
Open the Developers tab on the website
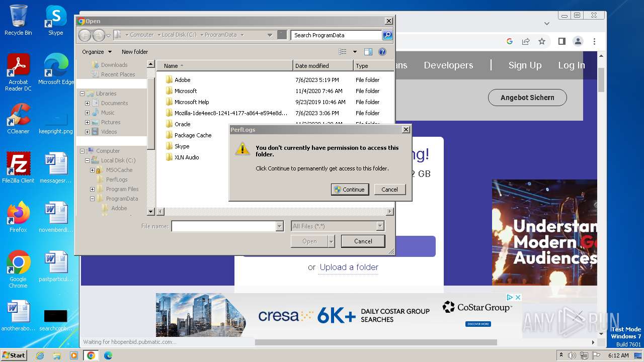(448, 65)
